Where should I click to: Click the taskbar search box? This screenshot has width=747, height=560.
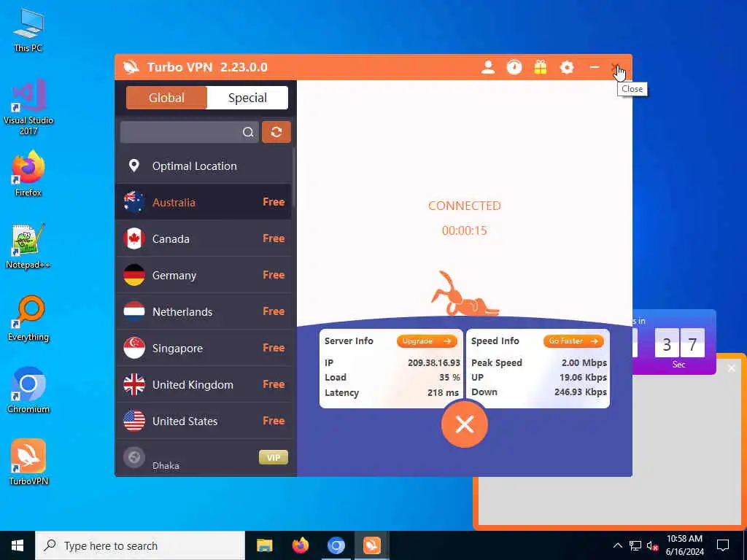(140, 545)
